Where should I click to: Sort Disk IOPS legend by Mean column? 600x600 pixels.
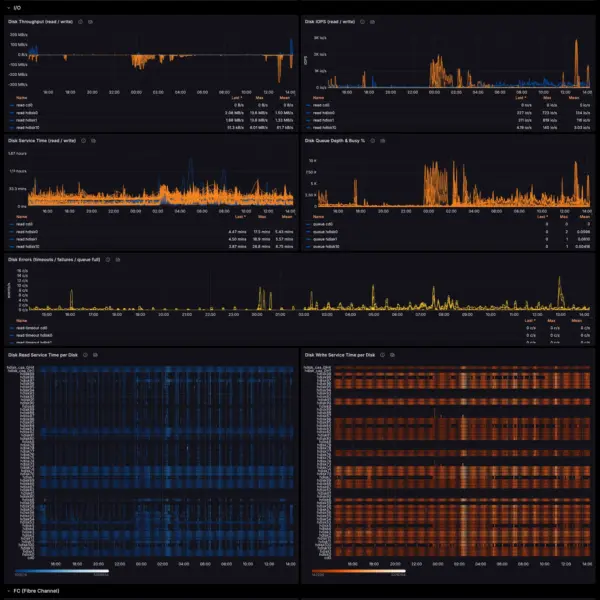(x=574, y=98)
